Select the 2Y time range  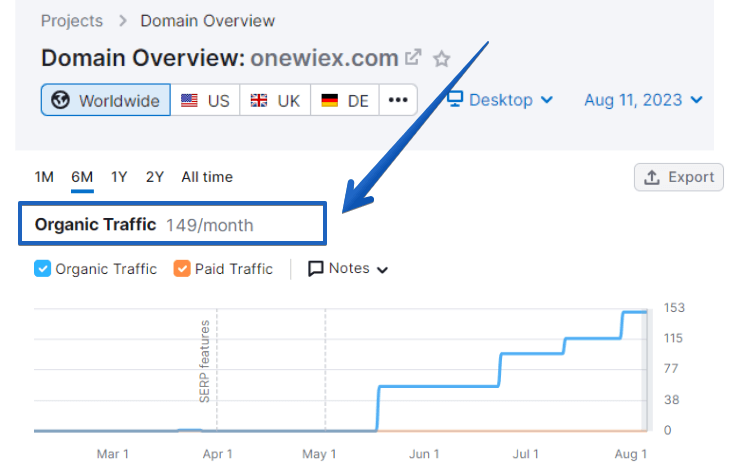tap(155, 177)
